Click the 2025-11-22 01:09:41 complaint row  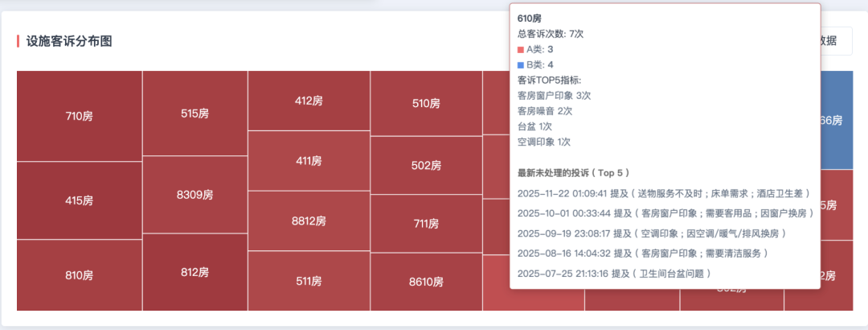pyautogui.click(x=665, y=193)
